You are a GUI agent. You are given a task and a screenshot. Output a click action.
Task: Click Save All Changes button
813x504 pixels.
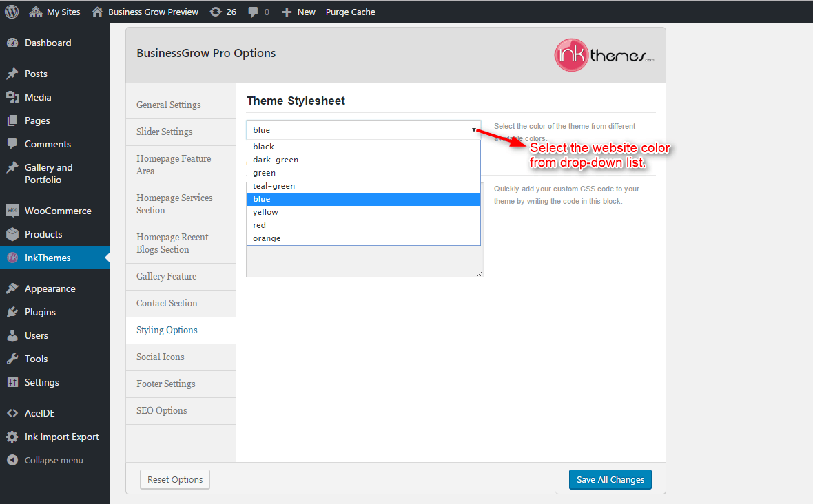point(610,480)
